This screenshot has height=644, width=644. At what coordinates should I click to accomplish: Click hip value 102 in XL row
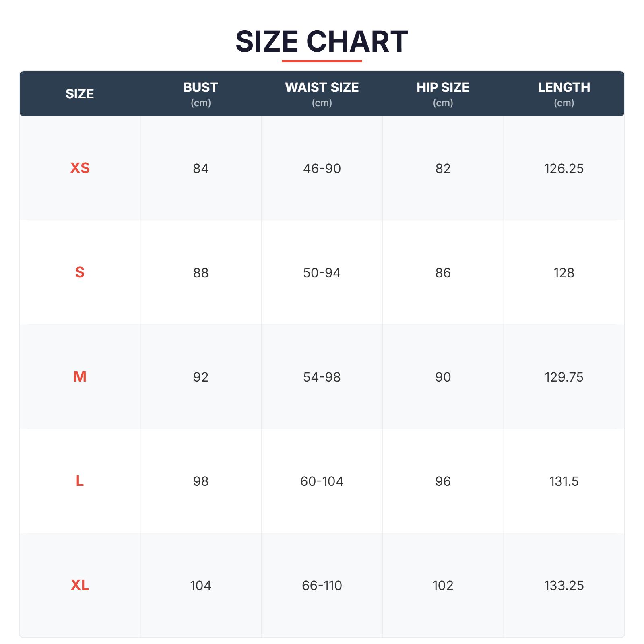click(x=443, y=586)
